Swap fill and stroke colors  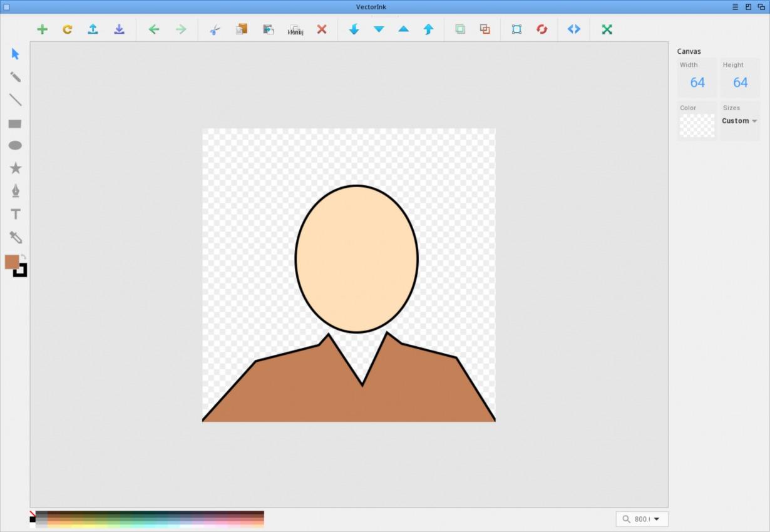[24, 257]
